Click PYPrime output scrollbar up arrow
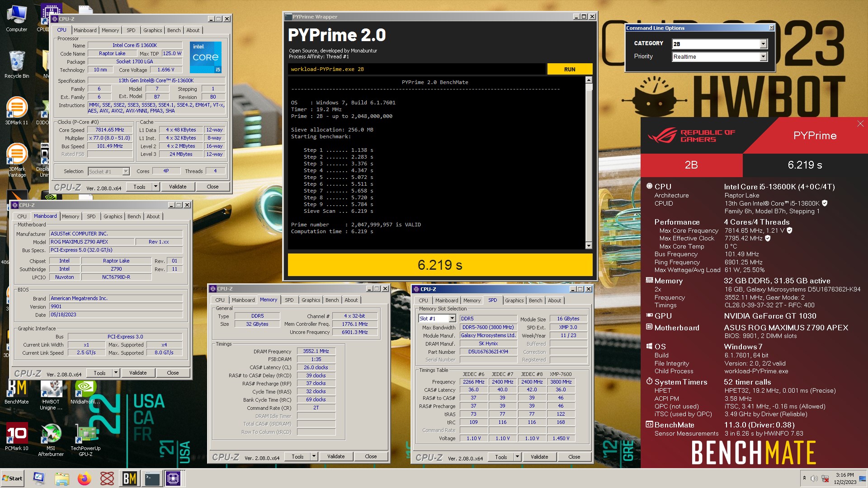Image resolution: width=868 pixels, height=488 pixels. click(x=589, y=80)
